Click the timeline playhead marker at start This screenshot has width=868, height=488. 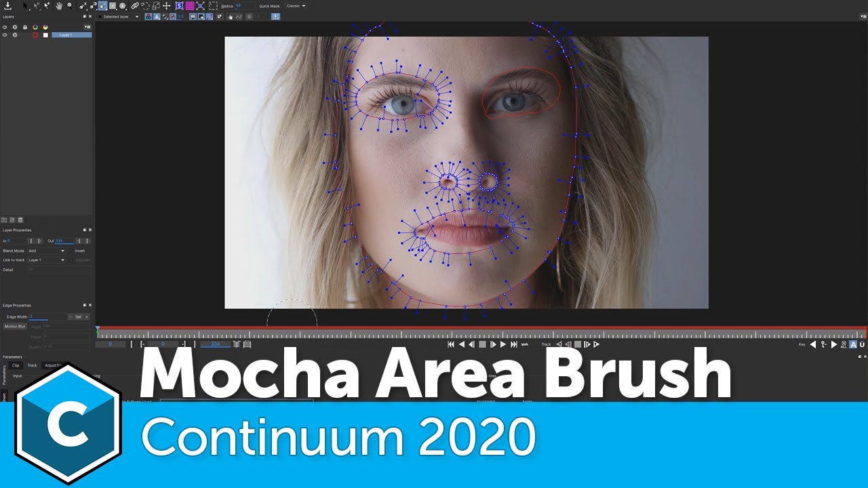coord(98,329)
